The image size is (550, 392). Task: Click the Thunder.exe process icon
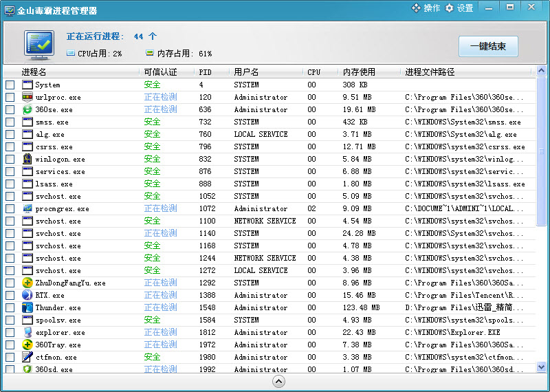tap(27, 307)
